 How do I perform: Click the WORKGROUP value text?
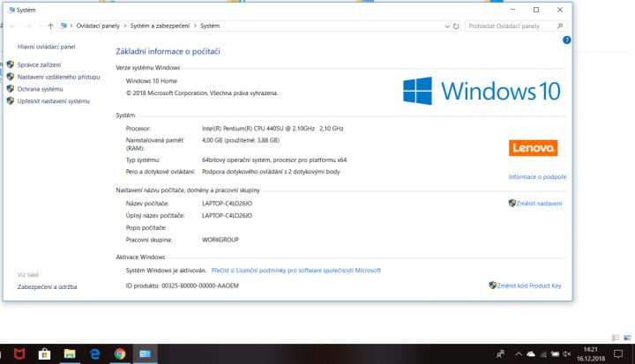point(220,240)
